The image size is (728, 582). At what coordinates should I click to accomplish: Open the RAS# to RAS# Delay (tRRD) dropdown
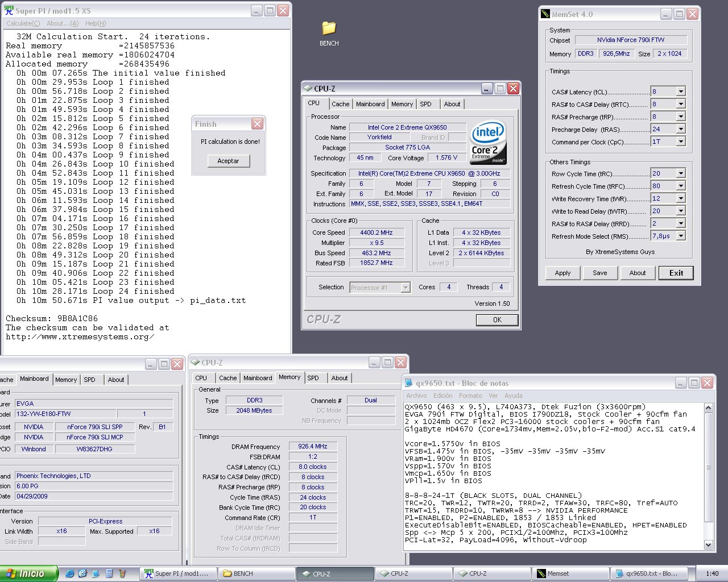coord(681,223)
